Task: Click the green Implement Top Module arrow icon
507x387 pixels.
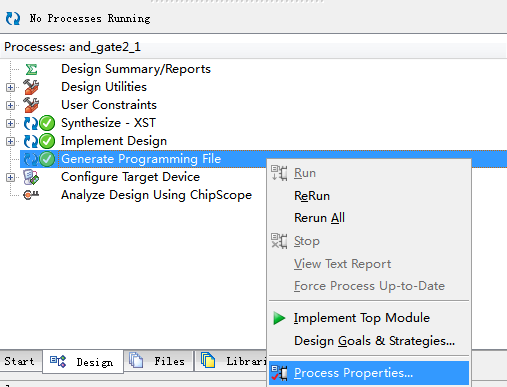Action: 279,318
